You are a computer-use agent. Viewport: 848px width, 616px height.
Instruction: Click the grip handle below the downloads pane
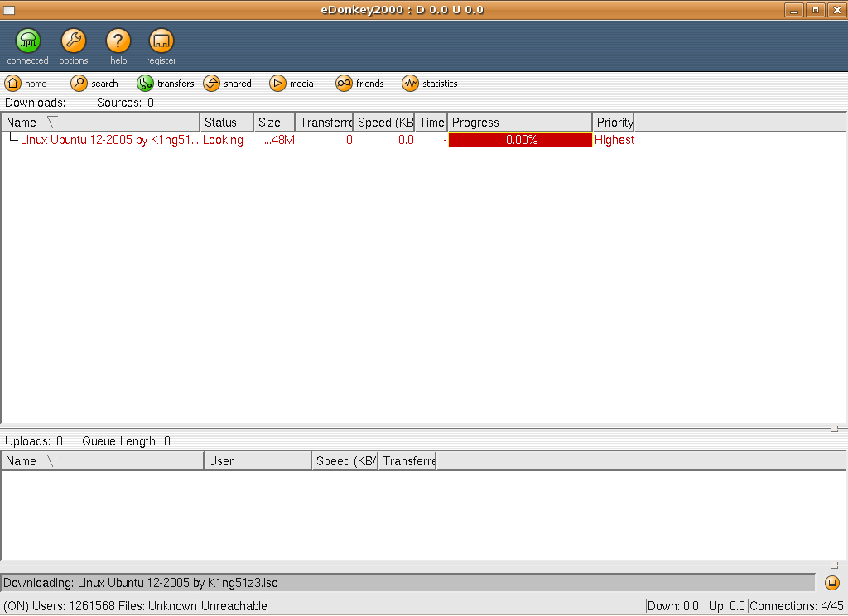point(835,429)
